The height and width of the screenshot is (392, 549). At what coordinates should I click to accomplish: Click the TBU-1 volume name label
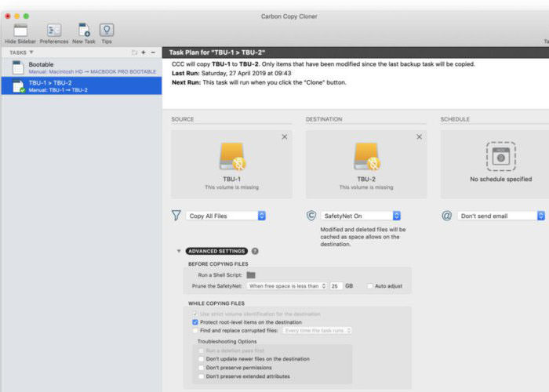pos(232,180)
